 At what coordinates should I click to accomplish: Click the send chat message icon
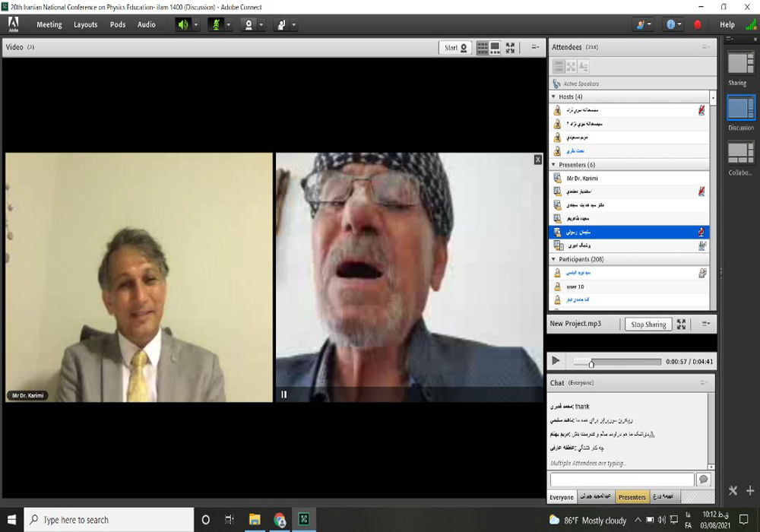point(704,480)
